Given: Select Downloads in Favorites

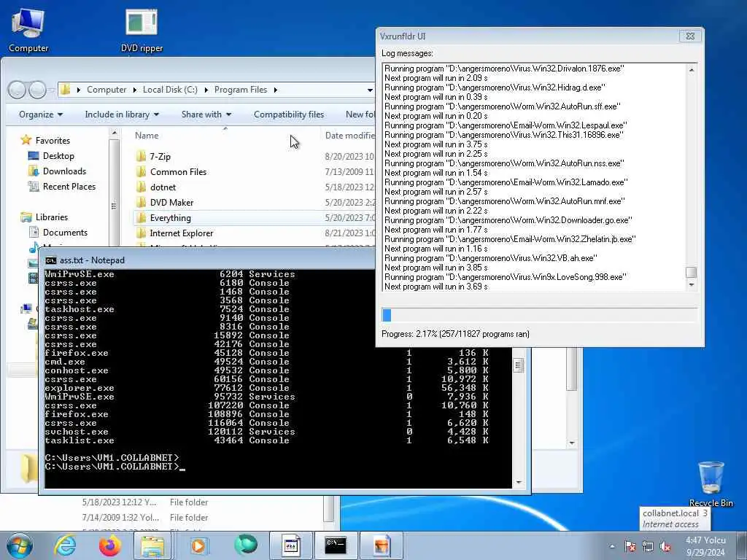Looking at the screenshot, I should click(64, 171).
